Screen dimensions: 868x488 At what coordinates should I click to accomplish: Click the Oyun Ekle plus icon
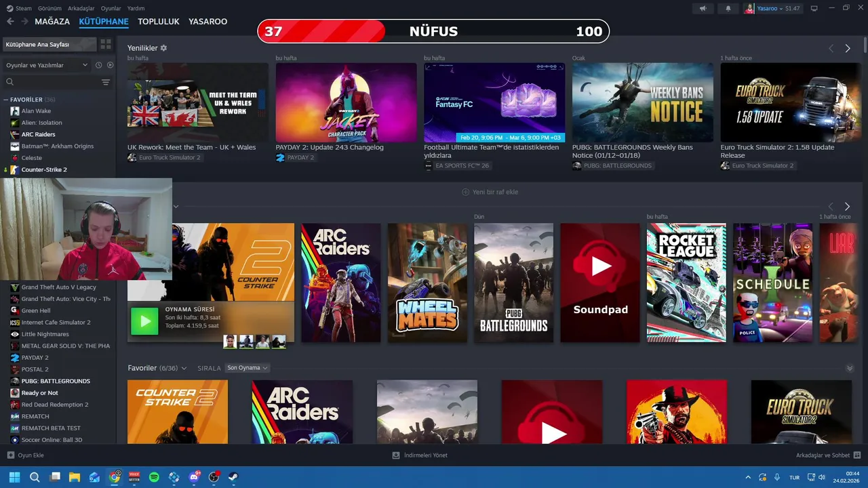10,455
